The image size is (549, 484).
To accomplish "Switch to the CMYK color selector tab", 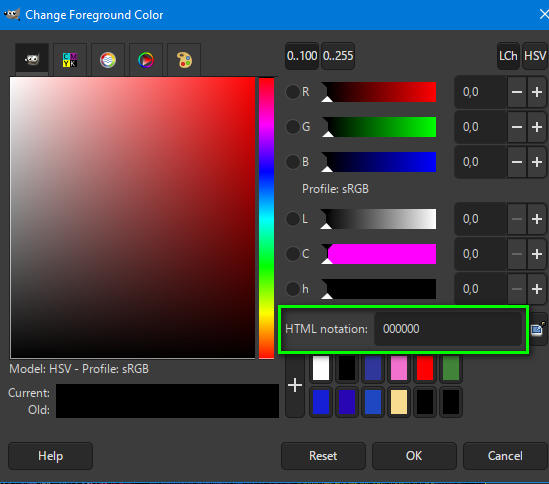I will click(x=70, y=59).
